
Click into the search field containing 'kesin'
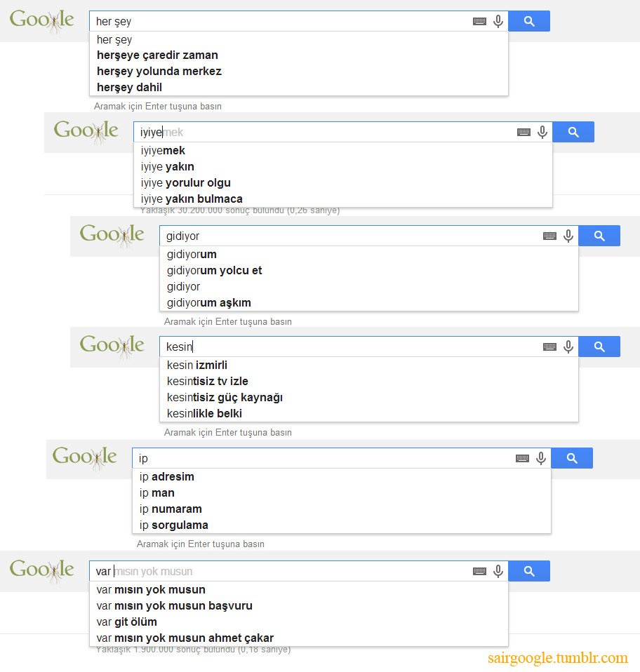pyautogui.click(x=351, y=347)
